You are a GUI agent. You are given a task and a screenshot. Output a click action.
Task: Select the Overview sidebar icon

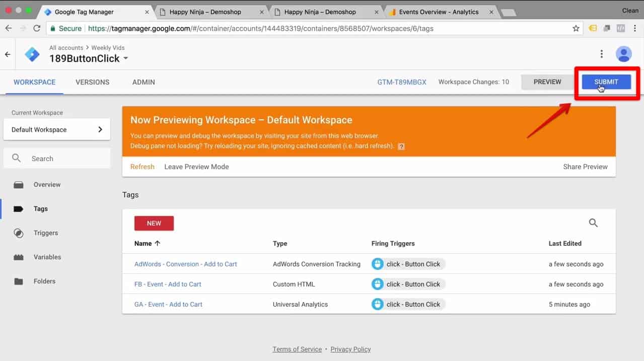click(x=19, y=184)
